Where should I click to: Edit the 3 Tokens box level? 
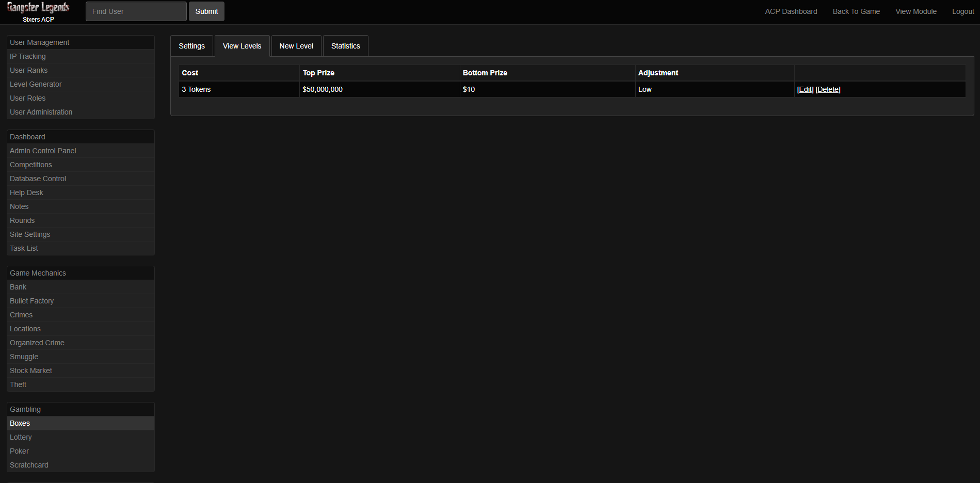point(805,89)
